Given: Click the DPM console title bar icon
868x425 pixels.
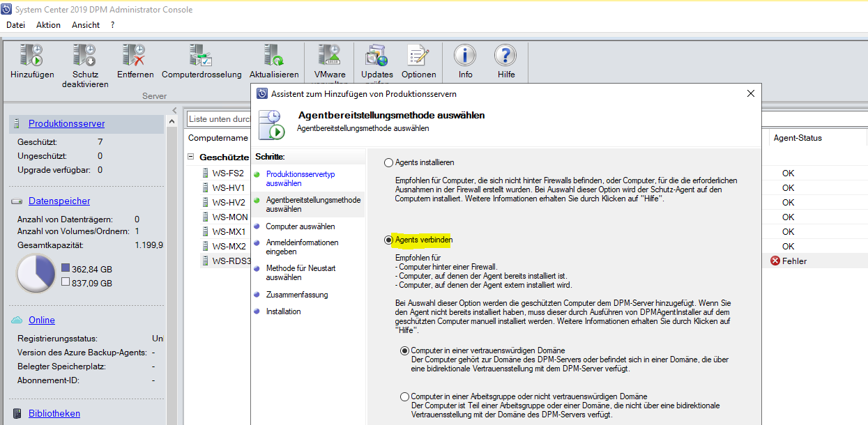Looking at the screenshot, I should 8,9.
